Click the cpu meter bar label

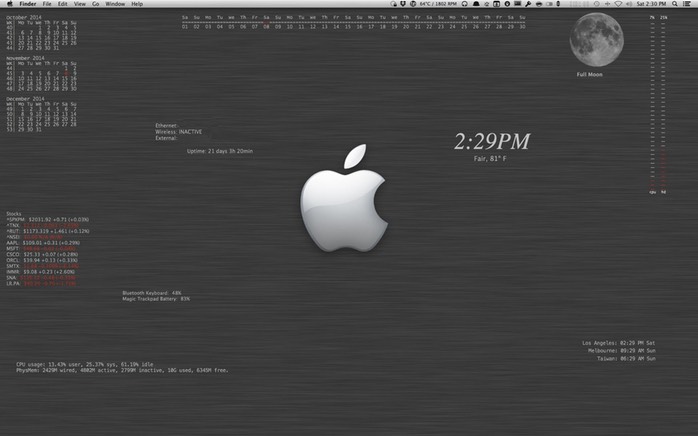pyautogui.click(x=653, y=192)
